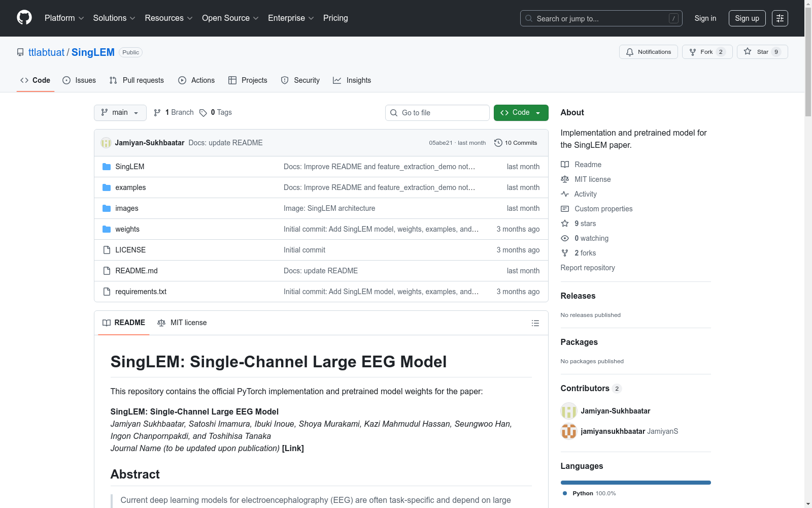Expand the Enterprise menu
Viewport: 812px width, 508px height.
[291, 18]
